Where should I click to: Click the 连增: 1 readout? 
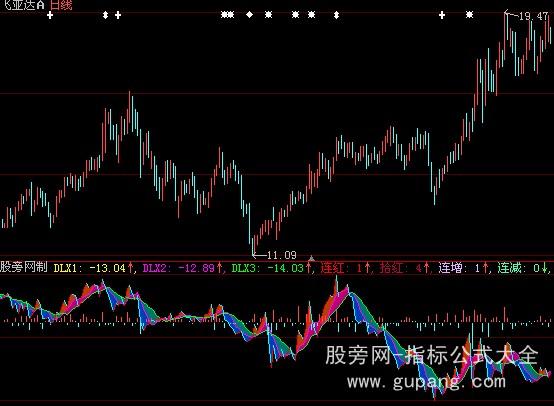tap(460, 268)
